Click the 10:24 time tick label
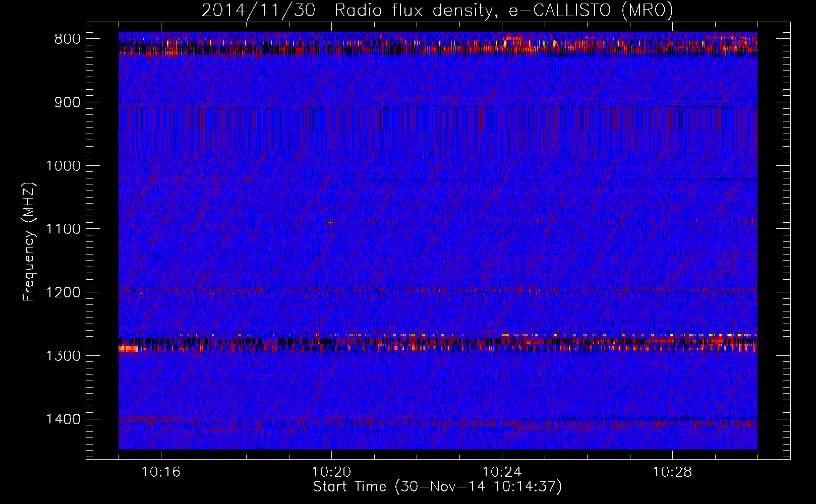This screenshot has height=504, width=816. pyautogui.click(x=502, y=472)
